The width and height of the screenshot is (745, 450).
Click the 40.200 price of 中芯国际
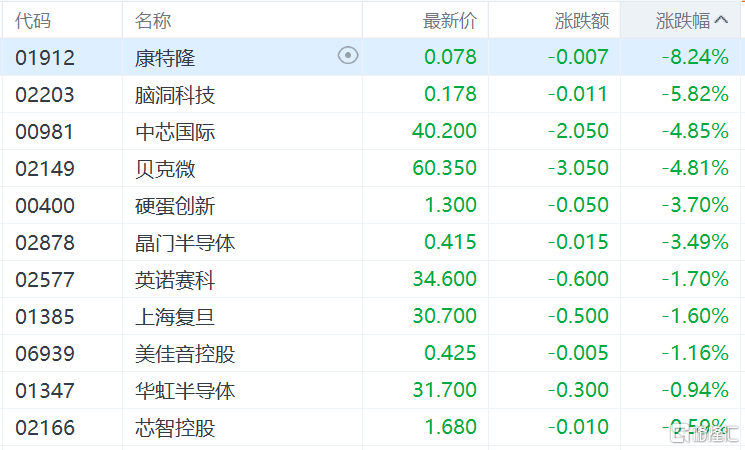444,131
